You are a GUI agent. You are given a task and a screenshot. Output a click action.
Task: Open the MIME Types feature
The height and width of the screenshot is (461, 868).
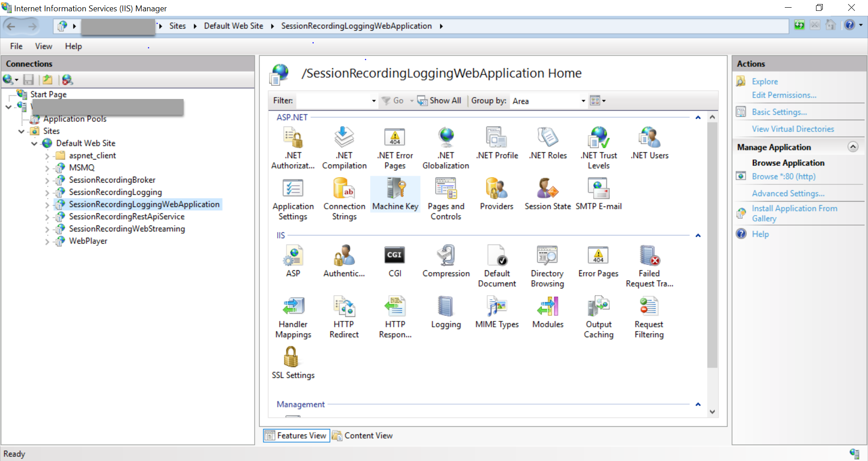[496, 312]
